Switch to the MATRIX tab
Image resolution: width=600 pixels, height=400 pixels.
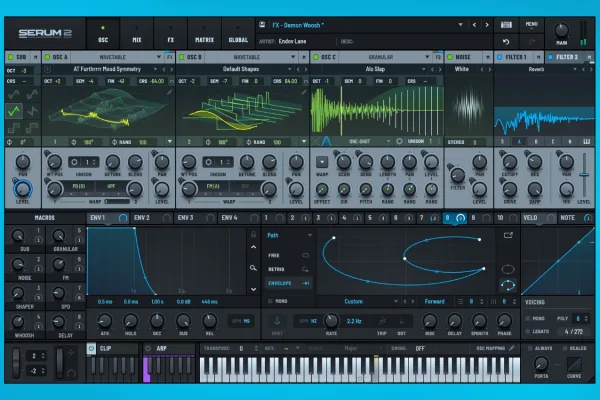pyautogui.click(x=204, y=34)
